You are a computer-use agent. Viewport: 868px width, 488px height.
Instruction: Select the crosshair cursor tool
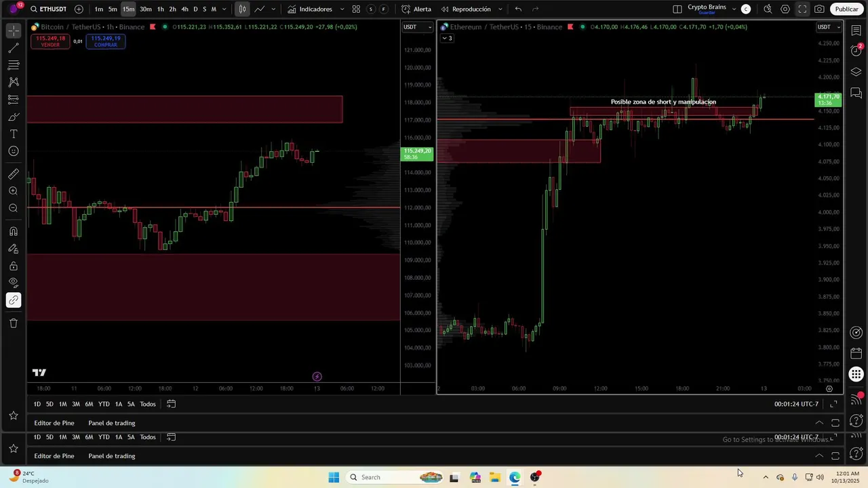(14, 31)
